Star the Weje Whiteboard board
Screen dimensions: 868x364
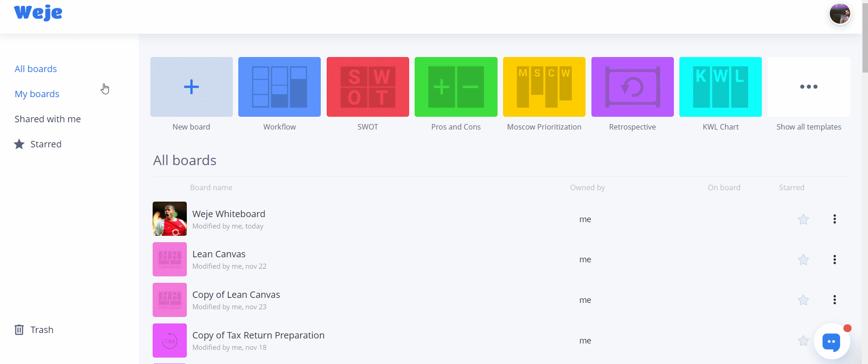click(803, 219)
